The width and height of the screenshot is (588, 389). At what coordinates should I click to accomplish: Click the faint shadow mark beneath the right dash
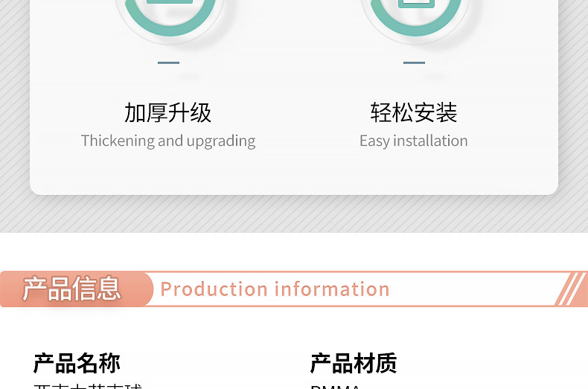pyautogui.click(x=434, y=77)
